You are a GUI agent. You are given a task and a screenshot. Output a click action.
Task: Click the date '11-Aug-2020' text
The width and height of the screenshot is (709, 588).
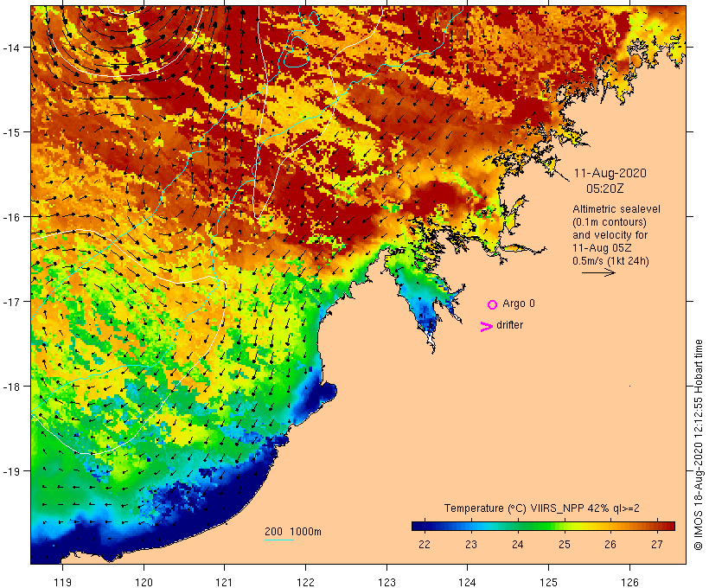610,173
